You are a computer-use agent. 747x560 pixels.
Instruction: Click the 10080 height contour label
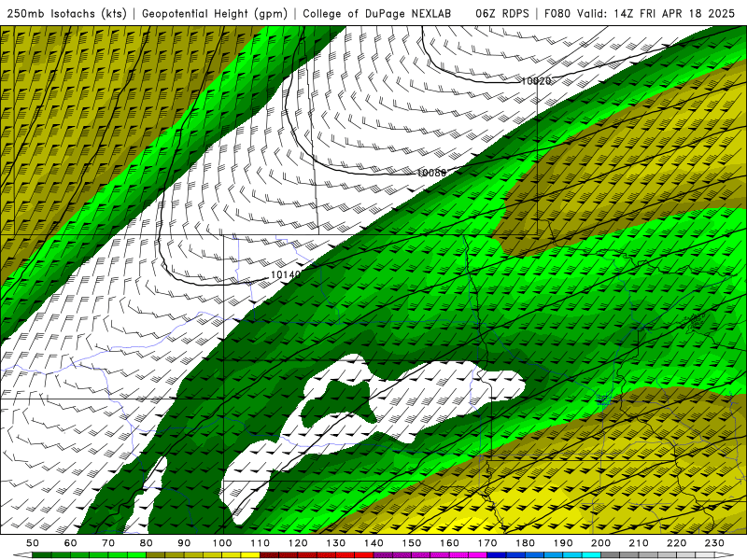(431, 173)
